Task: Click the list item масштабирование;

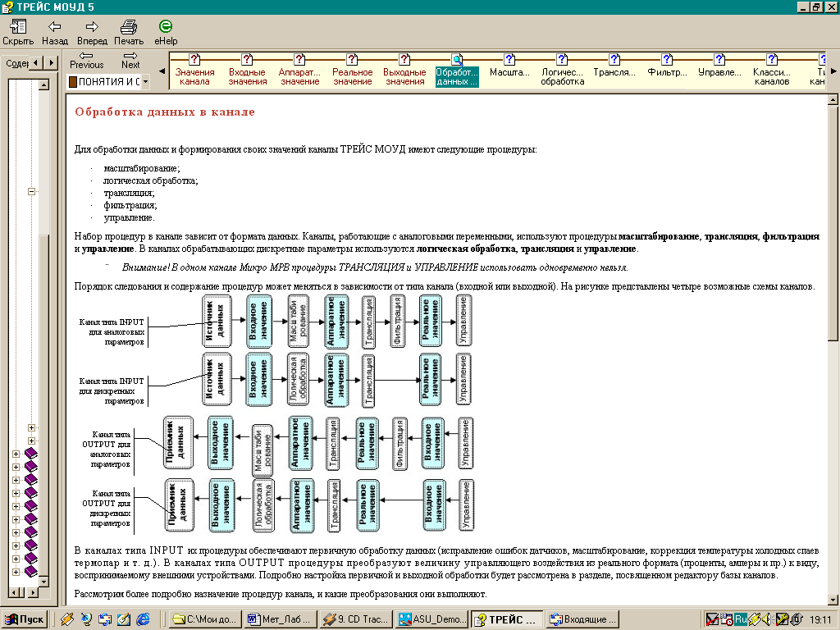Action: pos(141,168)
